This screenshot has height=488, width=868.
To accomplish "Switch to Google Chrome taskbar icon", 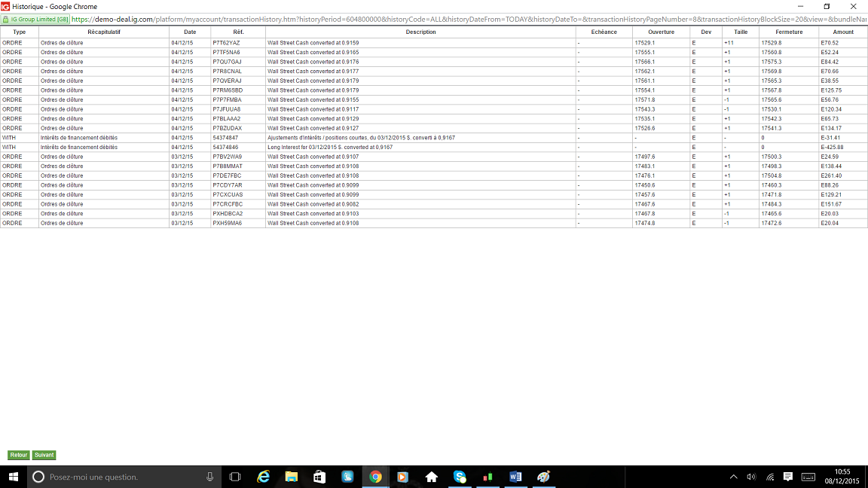I will (x=375, y=477).
